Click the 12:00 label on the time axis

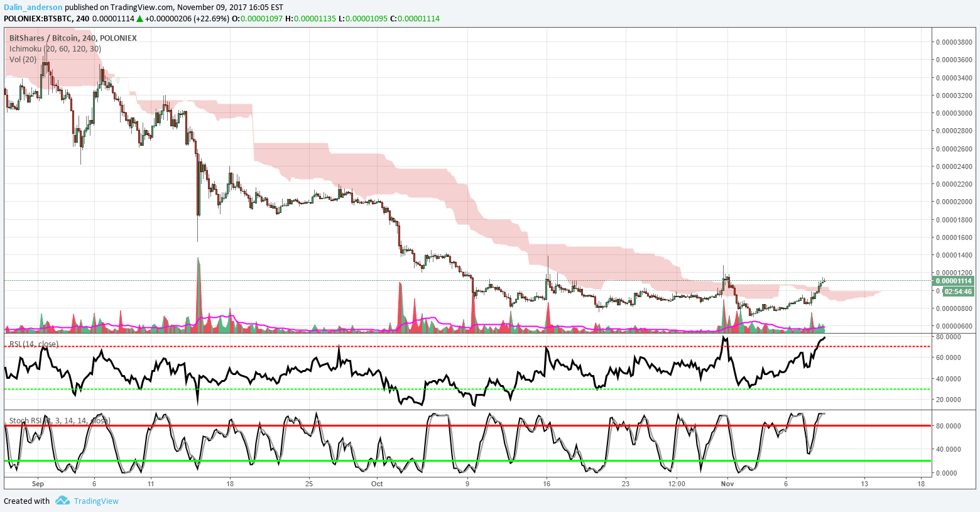(x=677, y=484)
